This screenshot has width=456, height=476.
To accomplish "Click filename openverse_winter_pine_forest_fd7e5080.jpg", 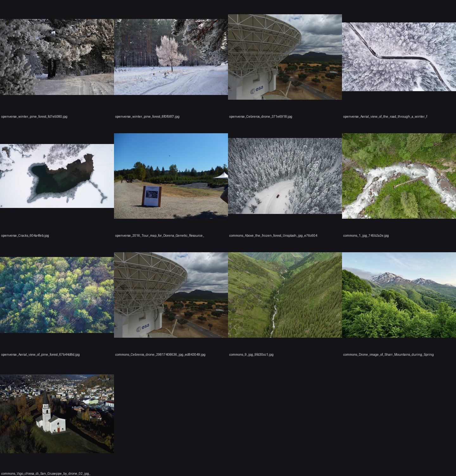I will click(x=34, y=117).
